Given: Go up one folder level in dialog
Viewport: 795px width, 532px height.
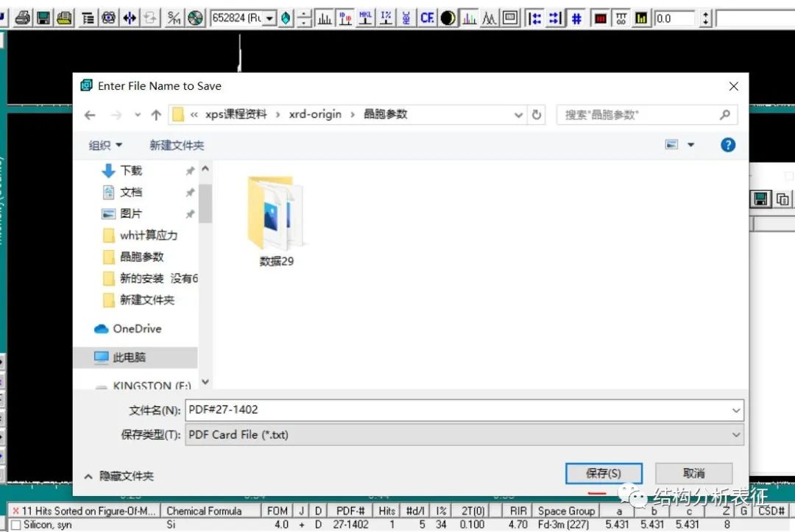Looking at the screenshot, I should pos(156,115).
